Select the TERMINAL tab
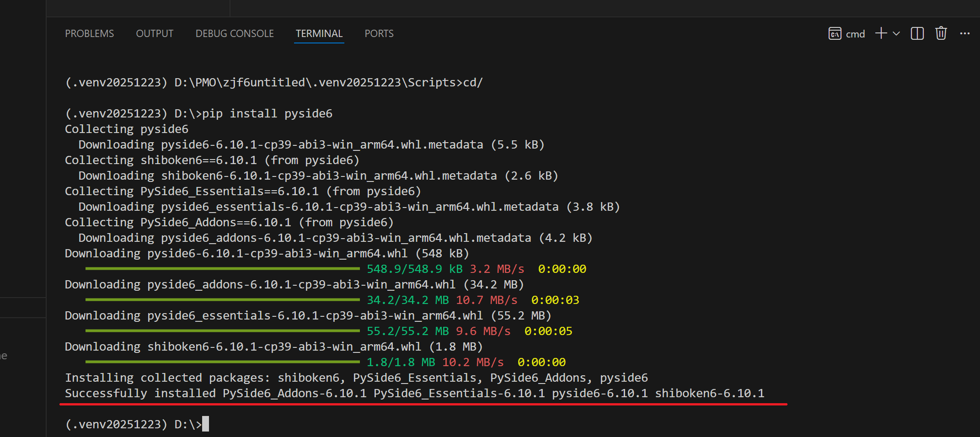Screen dimensions: 980x437 click(x=319, y=34)
